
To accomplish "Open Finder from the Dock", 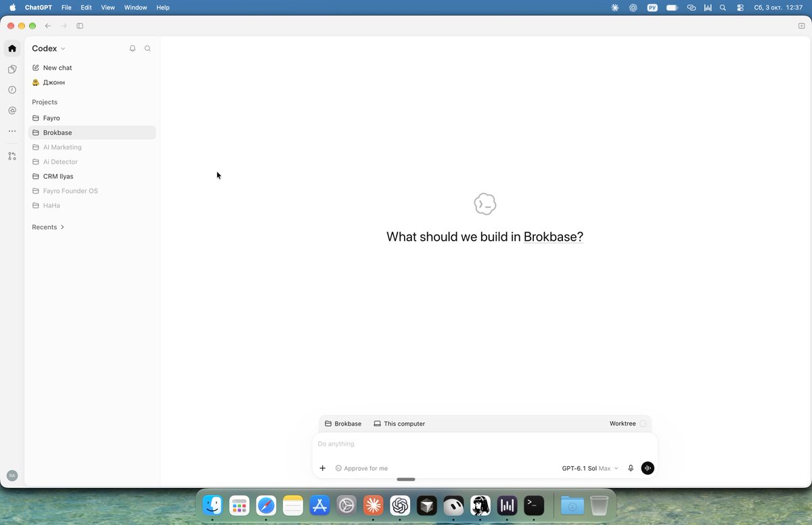I will [x=212, y=505].
